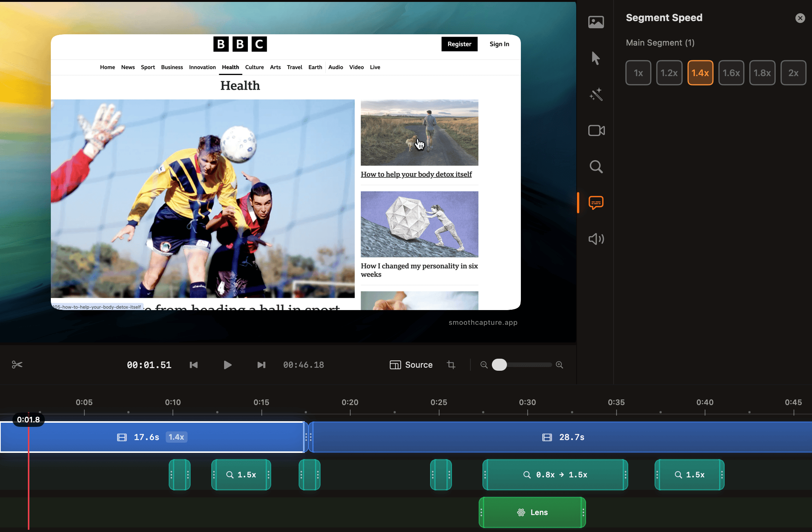The image size is (812, 532).
Task: Open the audio speaker sidebar icon
Action: pyautogui.click(x=596, y=239)
